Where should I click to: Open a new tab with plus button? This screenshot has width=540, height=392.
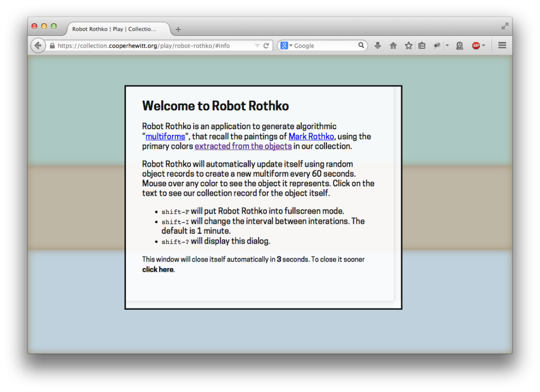(x=178, y=29)
